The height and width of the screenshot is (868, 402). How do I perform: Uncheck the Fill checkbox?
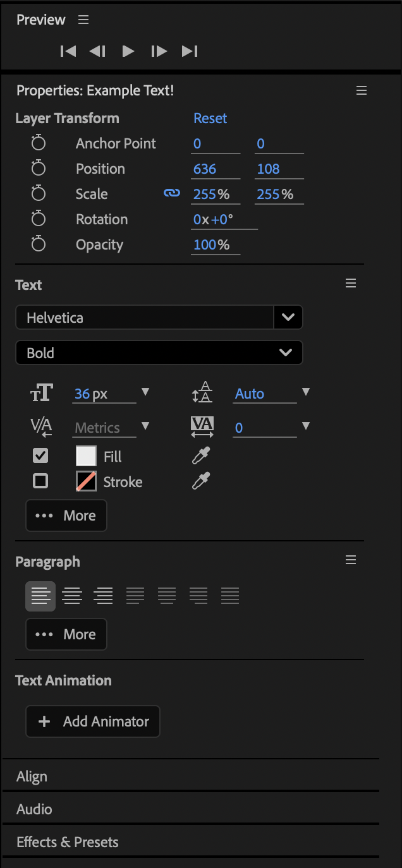click(x=40, y=455)
